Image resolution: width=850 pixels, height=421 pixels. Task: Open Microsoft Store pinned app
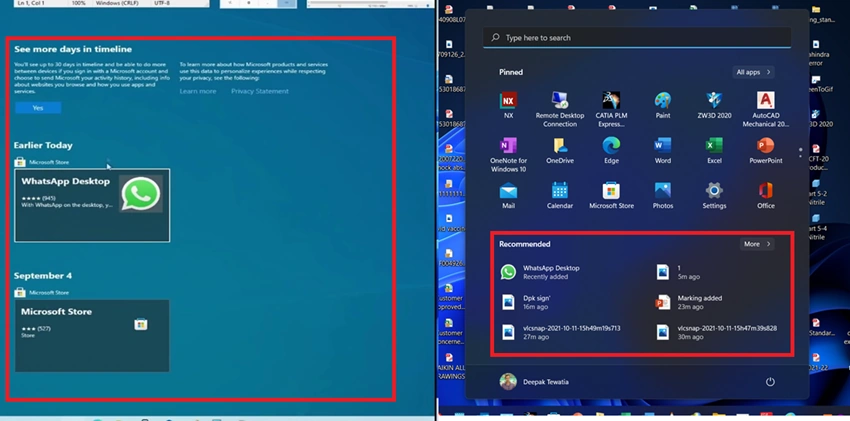pos(611,195)
